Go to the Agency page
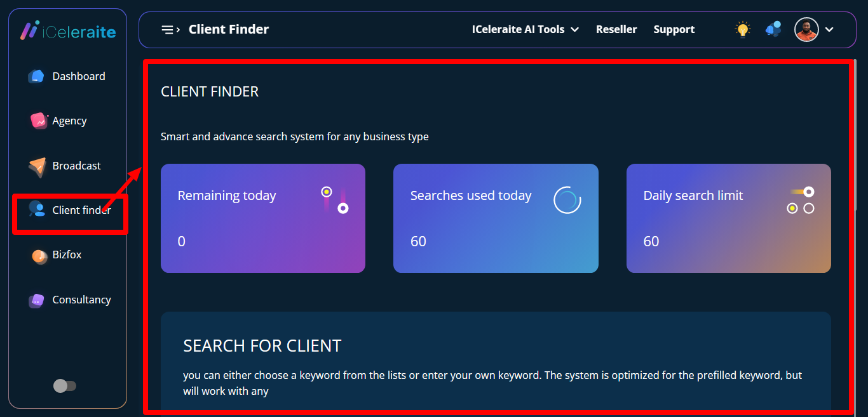The width and height of the screenshot is (868, 417). (69, 121)
